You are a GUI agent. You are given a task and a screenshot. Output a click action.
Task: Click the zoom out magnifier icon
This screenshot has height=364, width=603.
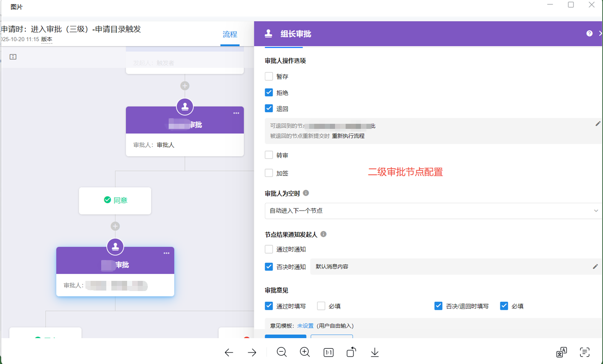[x=281, y=352]
